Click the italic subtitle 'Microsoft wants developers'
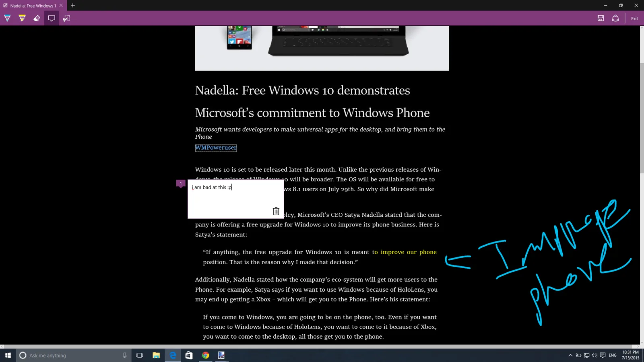The height and width of the screenshot is (362, 644). click(x=320, y=133)
